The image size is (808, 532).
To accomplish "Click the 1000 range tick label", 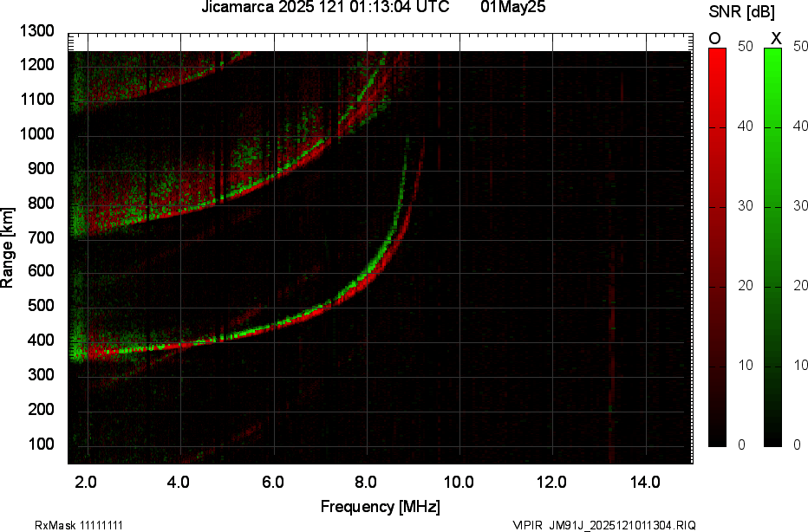I will point(36,134).
